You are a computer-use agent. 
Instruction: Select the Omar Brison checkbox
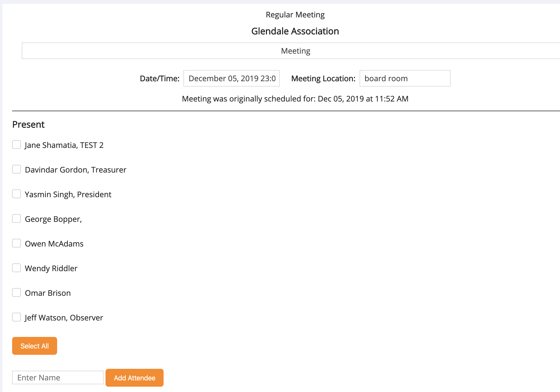click(16, 293)
